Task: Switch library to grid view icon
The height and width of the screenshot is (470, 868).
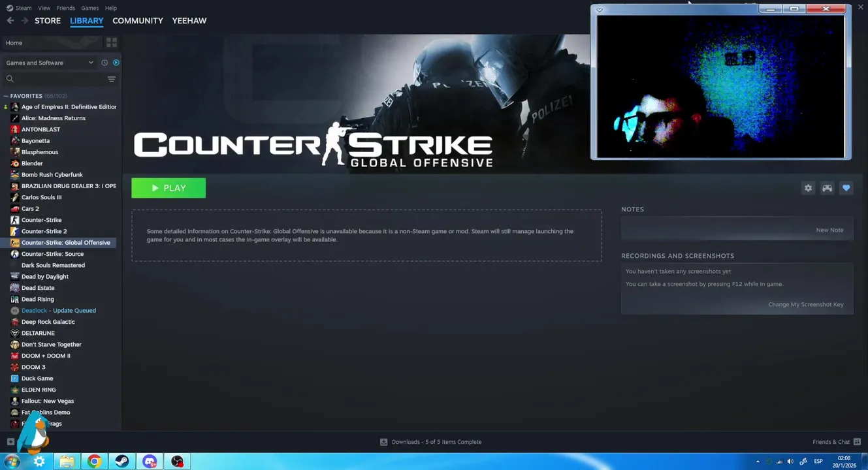Action: pos(112,42)
